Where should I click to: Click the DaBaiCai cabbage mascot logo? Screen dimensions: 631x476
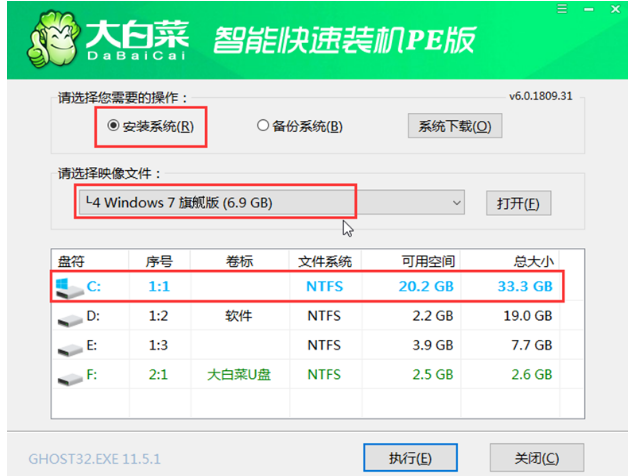53,39
